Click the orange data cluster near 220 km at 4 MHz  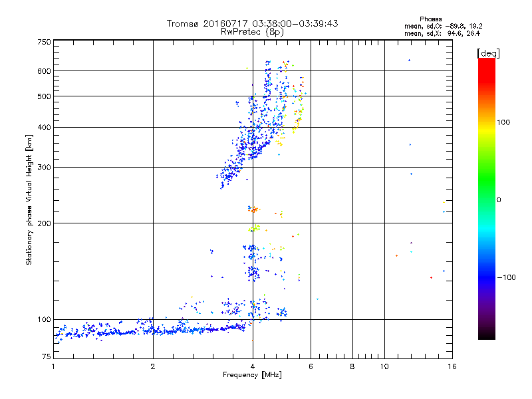pos(253,209)
